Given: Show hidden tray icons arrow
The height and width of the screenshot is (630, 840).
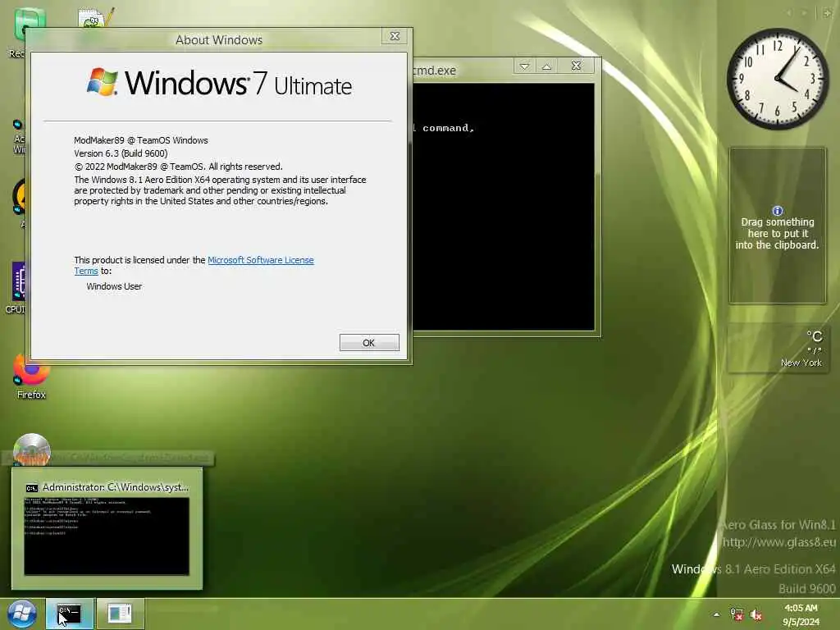Looking at the screenshot, I should coord(716,614).
